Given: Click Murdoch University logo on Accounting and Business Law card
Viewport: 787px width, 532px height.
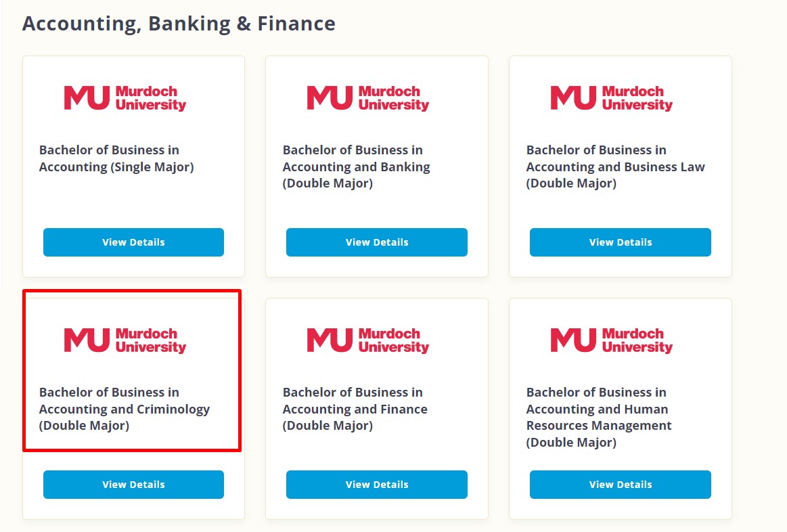Looking at the screenshot, I should click(611, 98).
